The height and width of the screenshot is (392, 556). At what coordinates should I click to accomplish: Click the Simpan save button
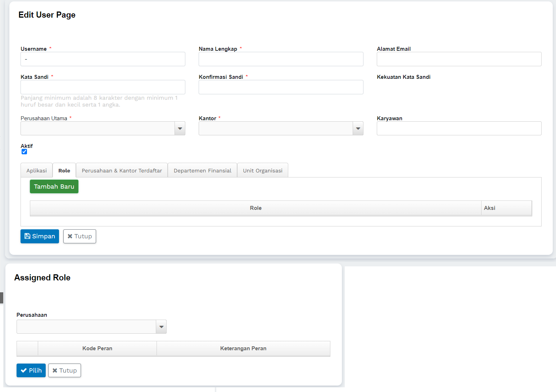click(x=40, y=236)
